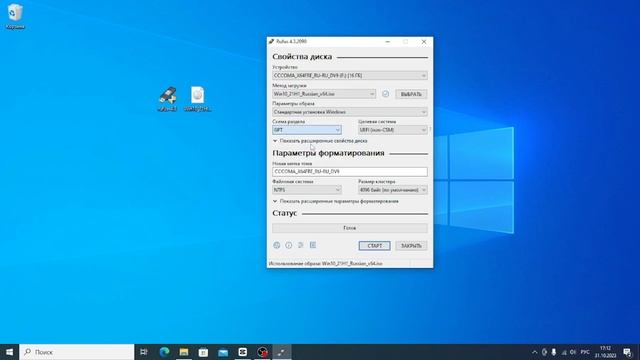Open the Размер кластера dropdown
The height and width of the screenshot is (360, 640).
[393, 190]
